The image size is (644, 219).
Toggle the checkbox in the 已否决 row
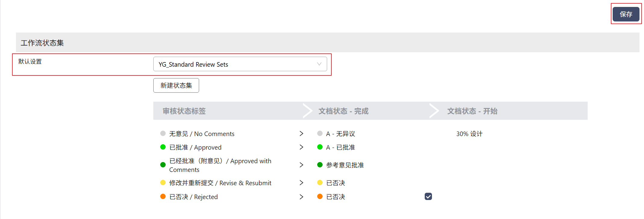pos(428,197)
